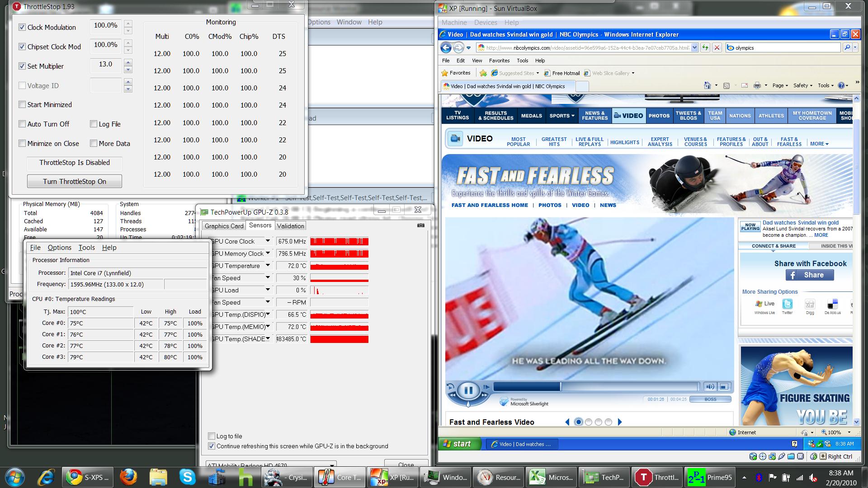Click Share with Facebook button
868x488 pixels.
click(810, 275)
